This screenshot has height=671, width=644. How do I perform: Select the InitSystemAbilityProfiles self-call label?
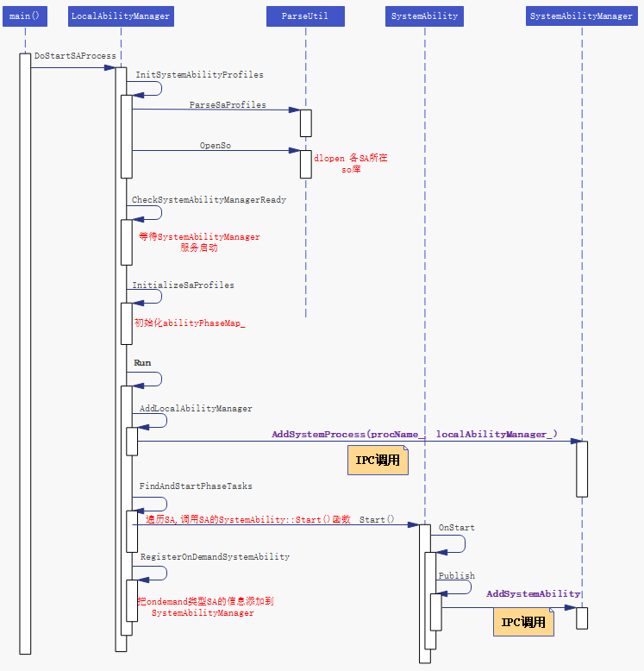[x=199, y=75]
